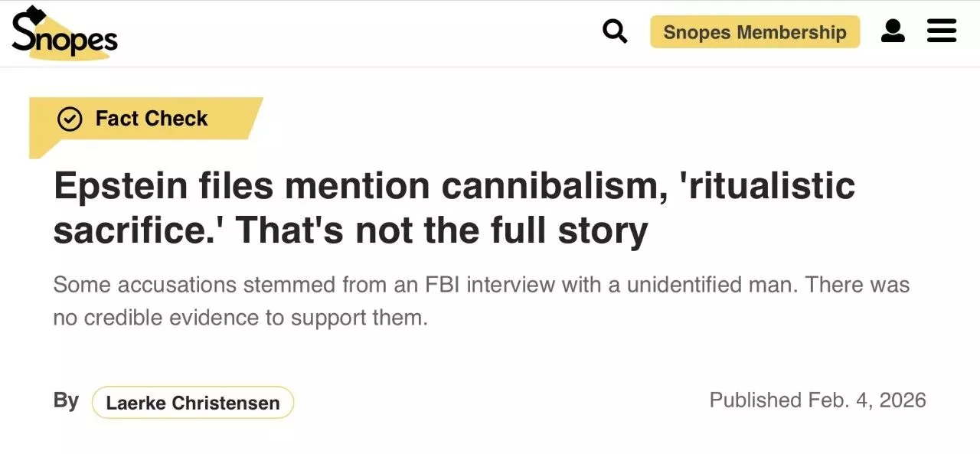This screenshot has height=454, width=980.
Task: Click the Snopes Membership button
Action: [754, 32]
